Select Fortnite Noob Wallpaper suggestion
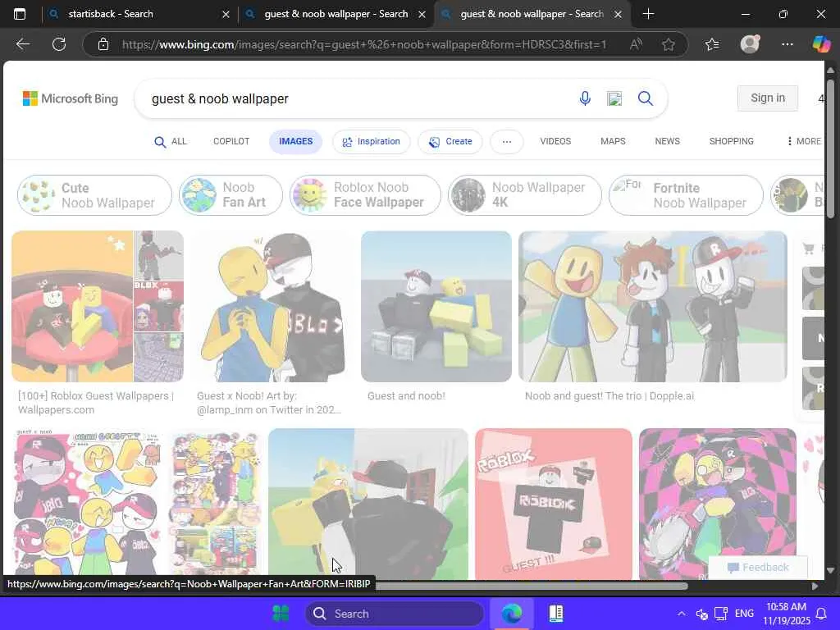 687,195
